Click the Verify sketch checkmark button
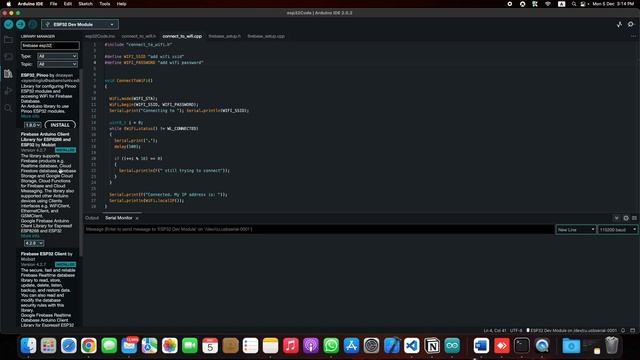This screenshot has height=360, width=640. tap(8, 24)
